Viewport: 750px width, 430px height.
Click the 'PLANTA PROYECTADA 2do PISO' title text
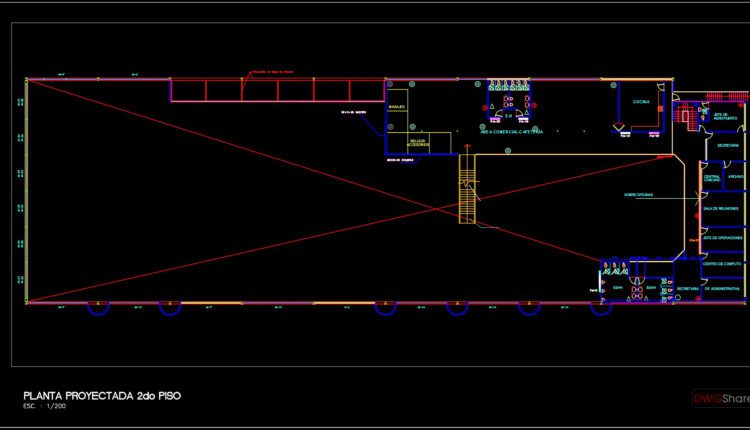pos(102,396)
